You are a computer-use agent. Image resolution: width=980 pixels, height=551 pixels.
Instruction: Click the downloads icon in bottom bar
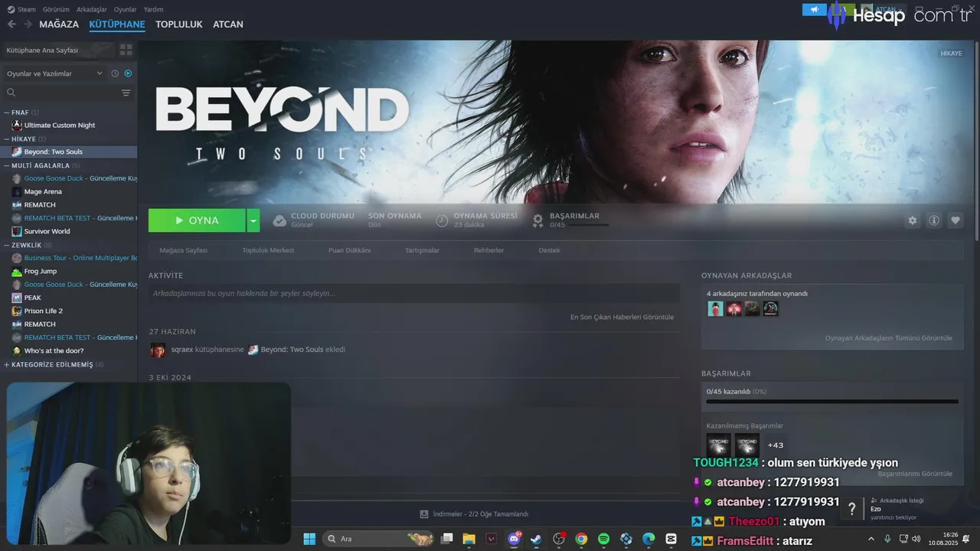pos(424,514)
